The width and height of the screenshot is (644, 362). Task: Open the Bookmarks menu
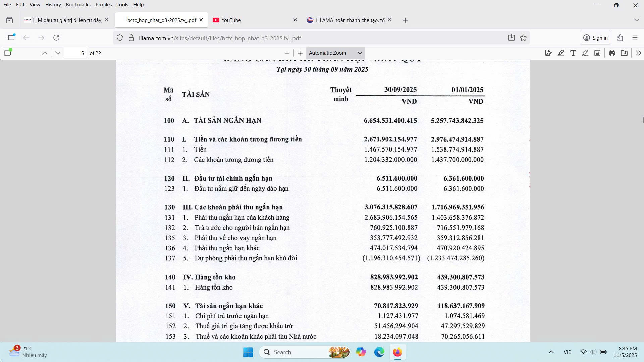(78, 5)
